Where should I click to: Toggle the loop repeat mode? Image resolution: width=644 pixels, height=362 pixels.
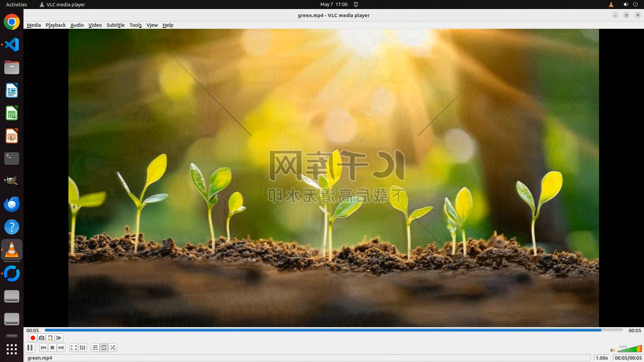(104, 348)
